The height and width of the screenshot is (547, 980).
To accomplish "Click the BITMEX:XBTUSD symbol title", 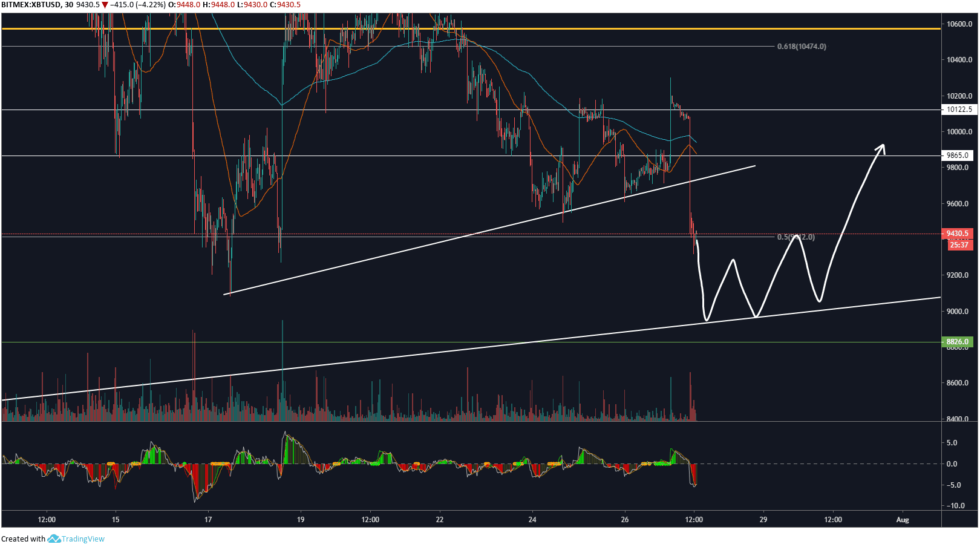I will tap(30, 5).
